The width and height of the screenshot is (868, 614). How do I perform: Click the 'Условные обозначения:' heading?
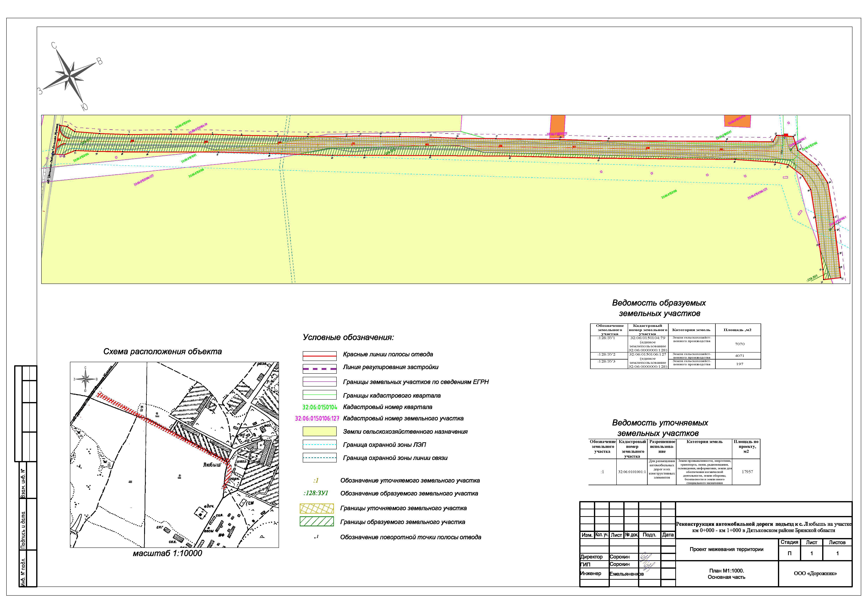[348, 337]
